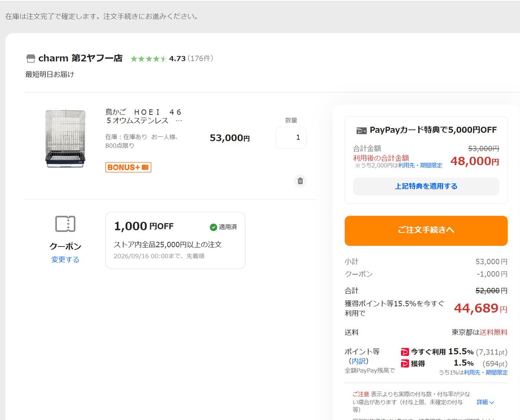Open the 内訳 points breakdown link
The height and width of the screenshot is (420, 520).
coord(359,361)
